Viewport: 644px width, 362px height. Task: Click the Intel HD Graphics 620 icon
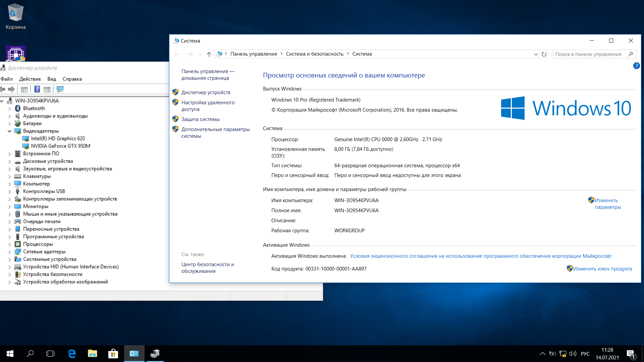tap(24, 138)
